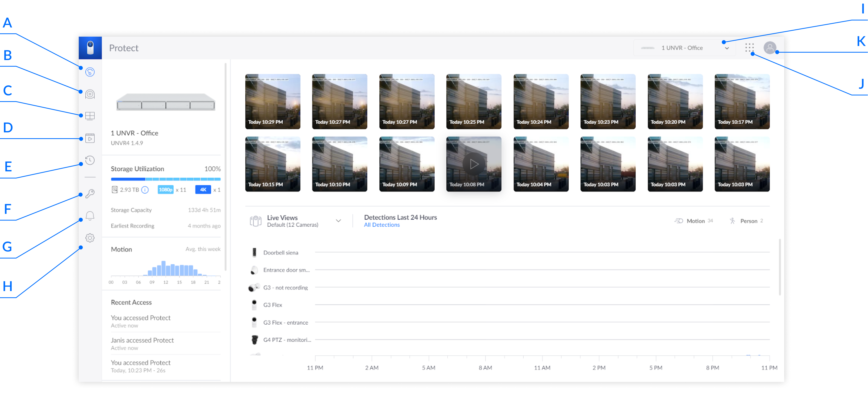Play the Today 10:08 PM recording
Viewport: 868px width, 401px height.
[474, 164]
